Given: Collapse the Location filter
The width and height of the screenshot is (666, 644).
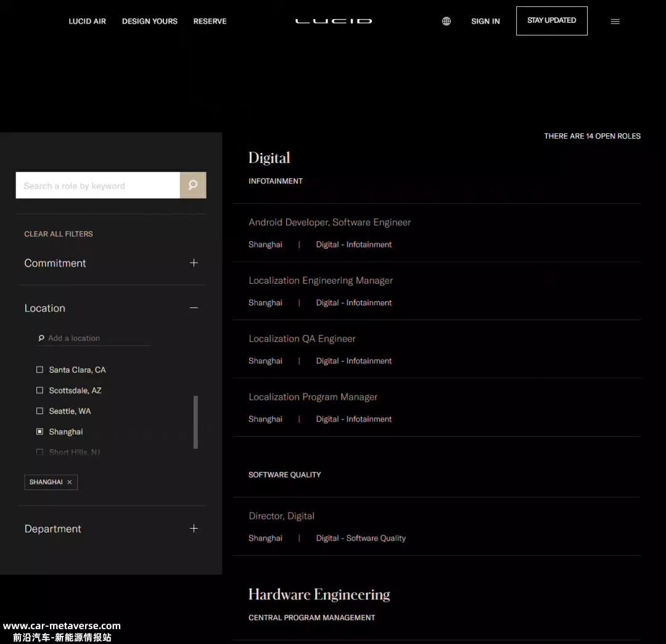Looking at the screenshot, I should tap(194, 308).
